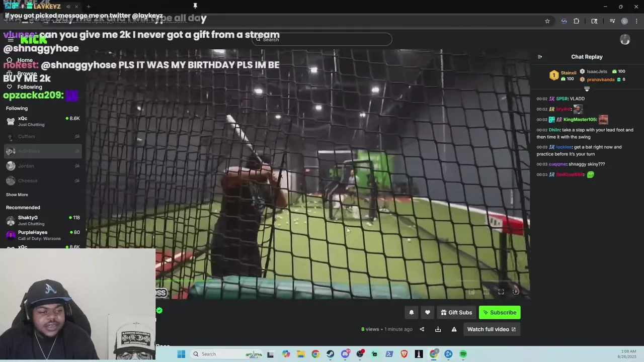
Task: Click the Gift Subs button
Action: [456, 313]
